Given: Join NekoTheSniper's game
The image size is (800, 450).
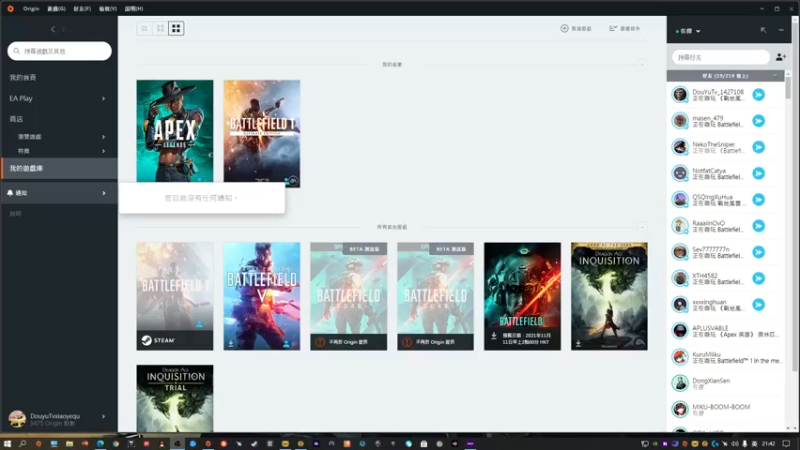Looking at the screenshot, I should (x=759, y=147).
